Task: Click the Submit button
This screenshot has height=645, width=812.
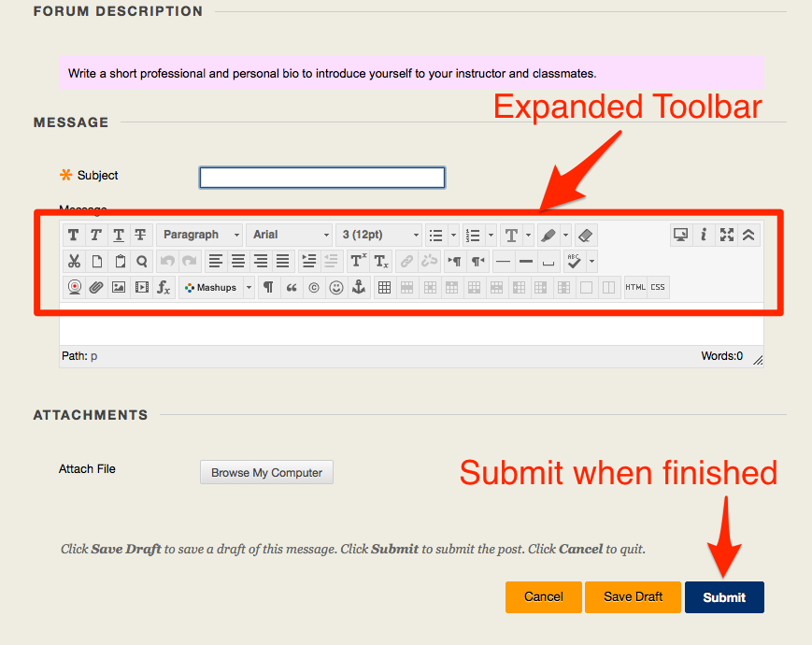Action: 724,597
